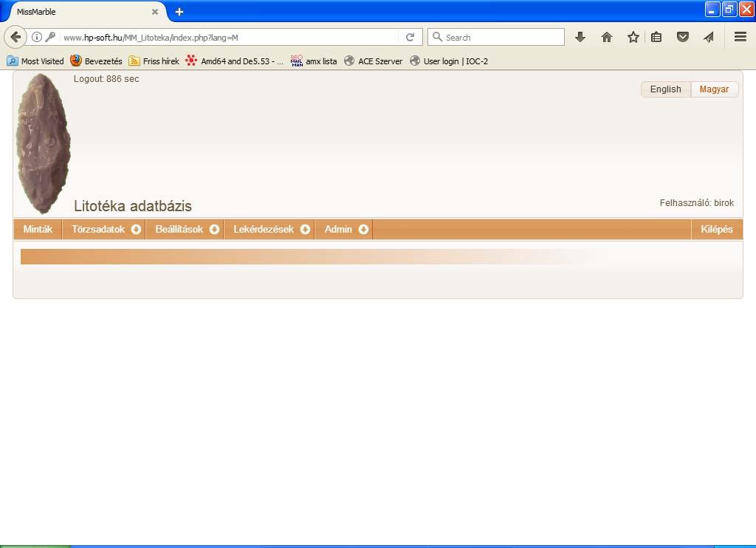The image size is (756, 548).
Task: Open the Admin menu
Action: 338,229
